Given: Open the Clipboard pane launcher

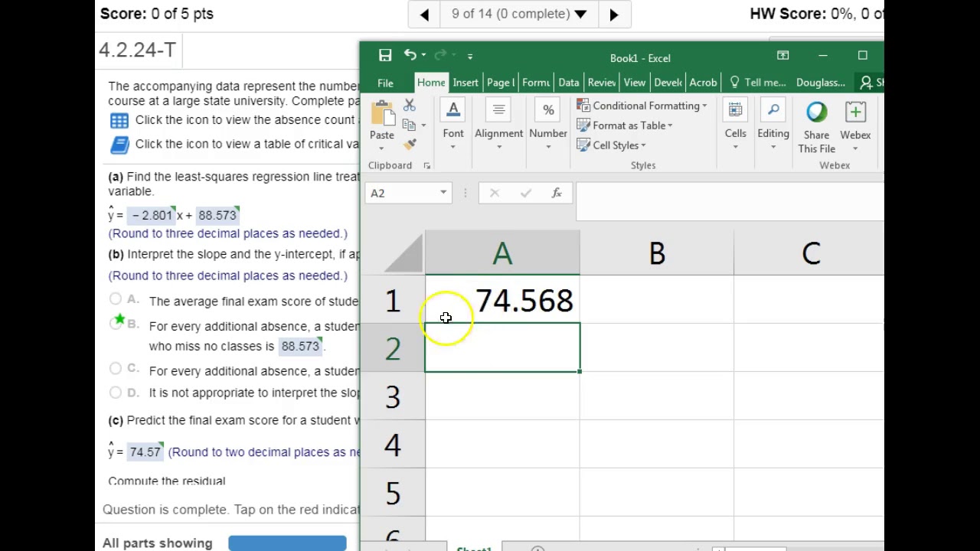Looking at the screenshot, I should [427, 165].
